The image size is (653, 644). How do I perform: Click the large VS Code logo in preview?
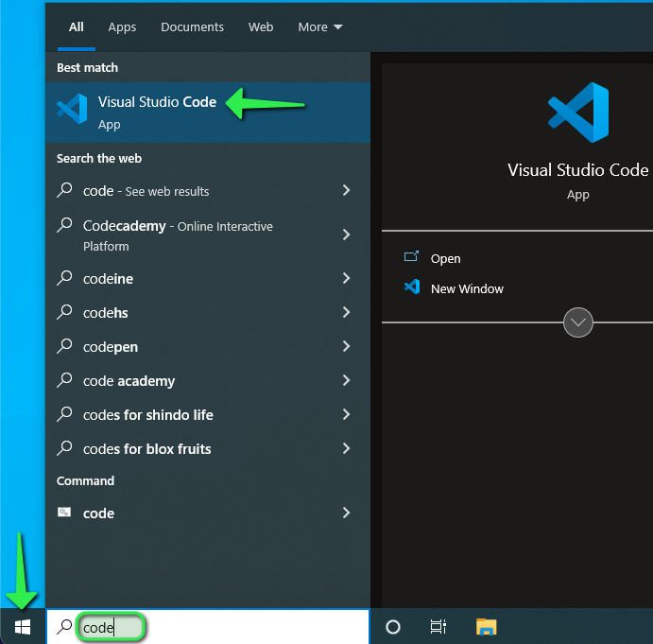point(577,112)
